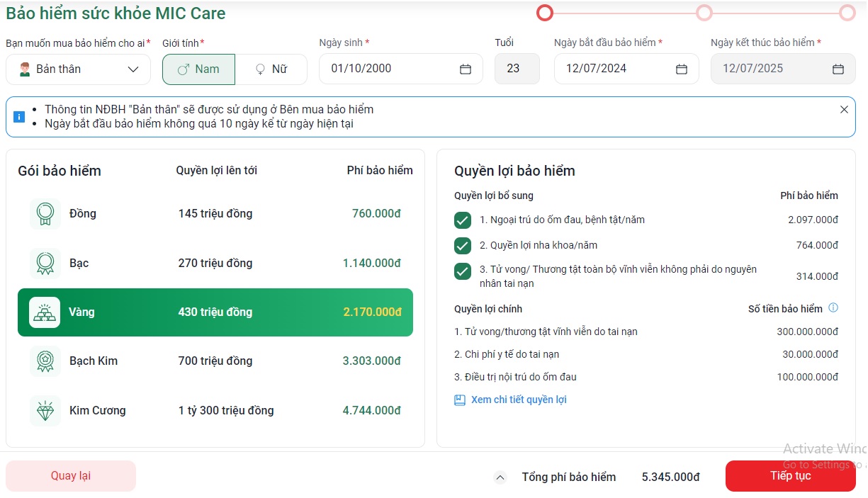Click the 1.140.000đ premium price
The image size is (868, 498).
pyautogui.click(x=372, y=264)
